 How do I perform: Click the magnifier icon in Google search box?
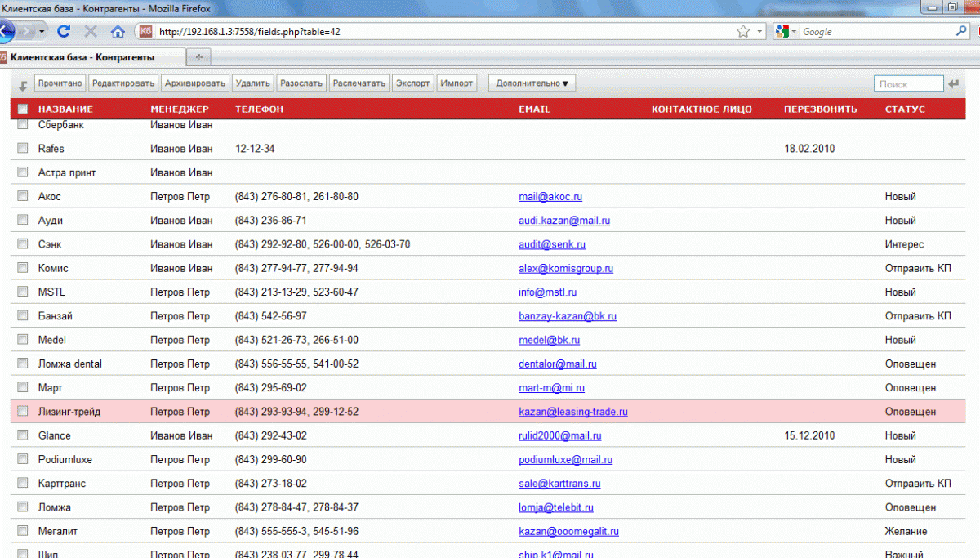click(961, 31)
